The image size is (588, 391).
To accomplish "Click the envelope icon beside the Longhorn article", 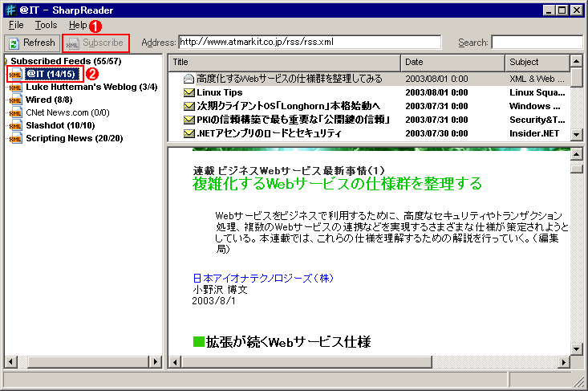I will coord(189,106).
